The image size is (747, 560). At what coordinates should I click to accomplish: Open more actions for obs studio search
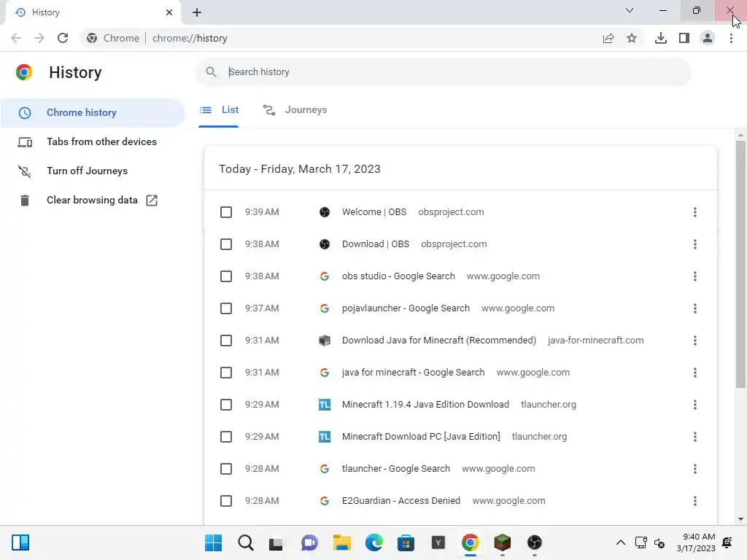695,276
